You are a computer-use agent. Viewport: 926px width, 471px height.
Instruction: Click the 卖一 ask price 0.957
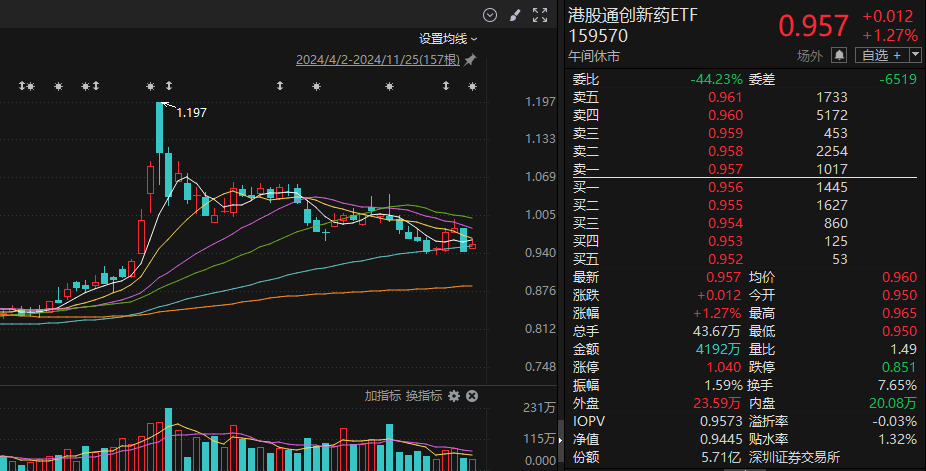point(725,169)
